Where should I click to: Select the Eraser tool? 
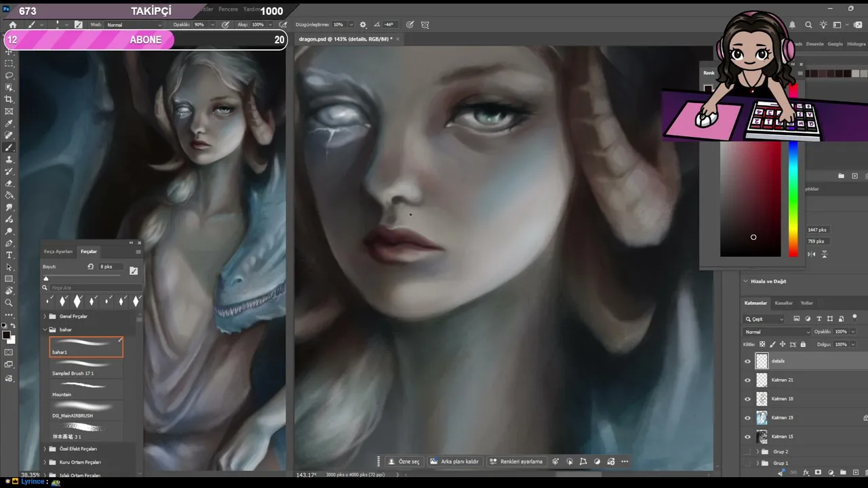click(9, 184)
